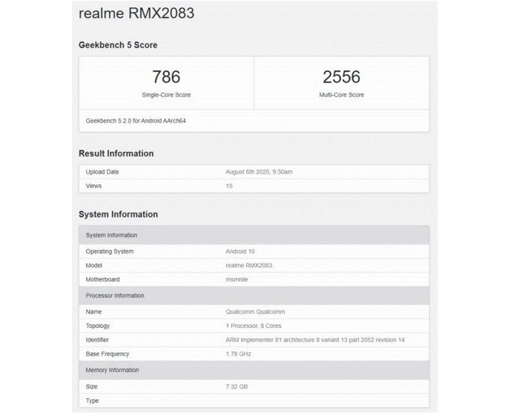This screenshot has width=529, height=420.
Task: Click the Model row label
Action: click(x=94, y=265)
